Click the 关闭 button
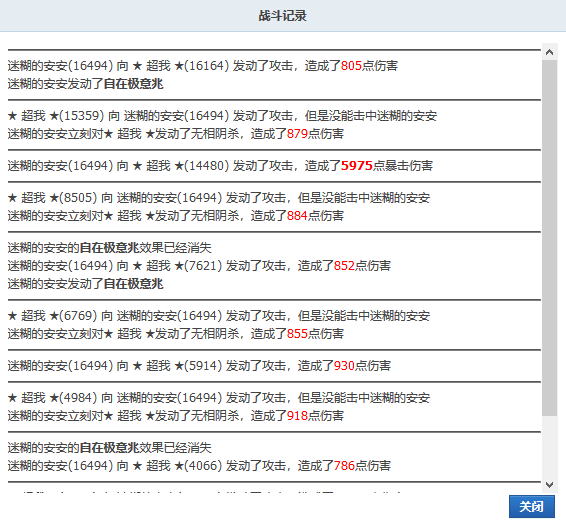This screenshot has width=566, height=529. tap(531, 506)
